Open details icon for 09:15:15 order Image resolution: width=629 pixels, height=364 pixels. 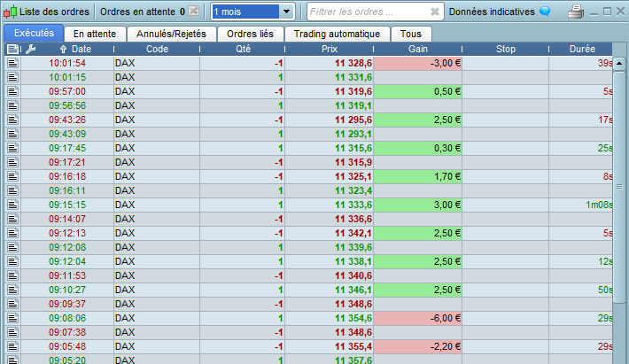pos(12,205)
